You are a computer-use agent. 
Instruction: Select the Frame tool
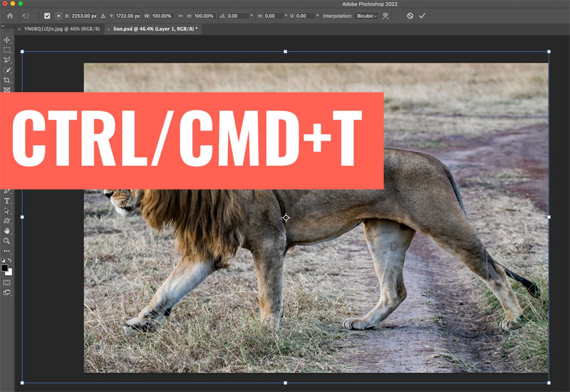point(7,90)
